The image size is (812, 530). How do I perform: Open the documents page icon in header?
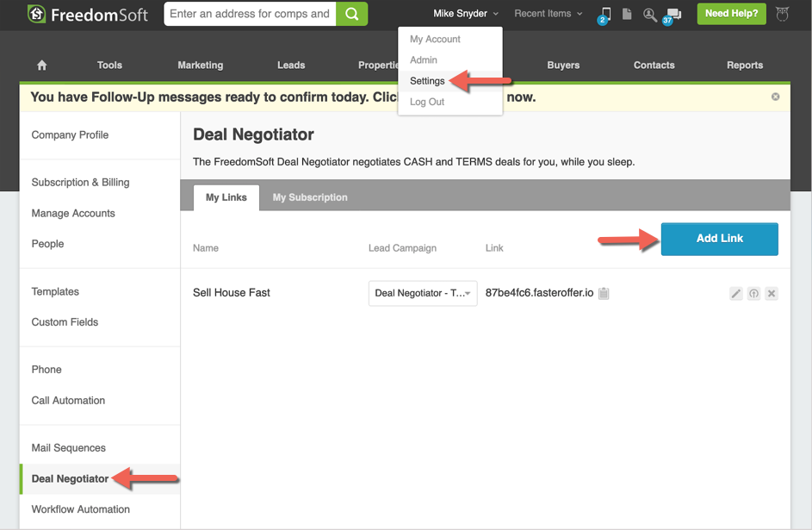click(627, 14)
